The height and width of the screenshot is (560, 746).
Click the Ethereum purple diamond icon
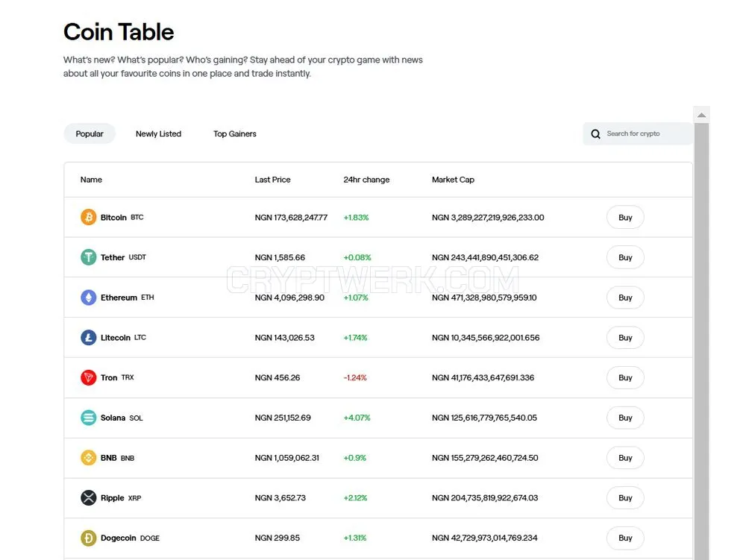pos(89,298)
